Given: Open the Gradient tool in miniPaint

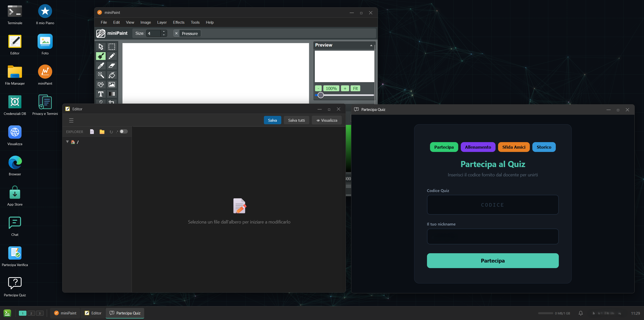Looking at the screenshot, I should pos(112,94).
